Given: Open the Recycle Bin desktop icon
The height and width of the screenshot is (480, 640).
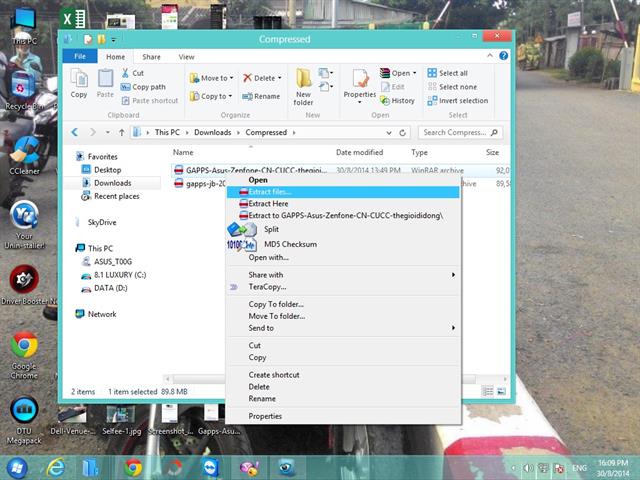Looking at the screenshot, I should coord(23,91).
